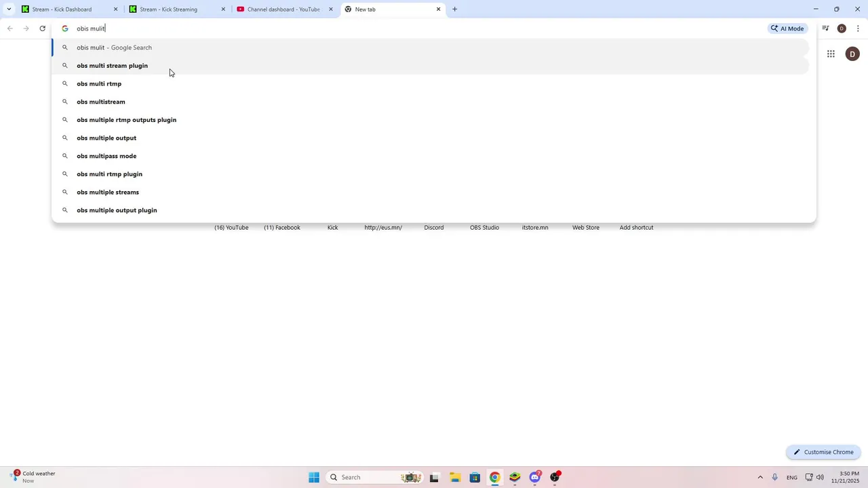Viewport: 868px width, 488px height.
Task: Open the Discord shortcut
Action: click(x=434, y=228)
